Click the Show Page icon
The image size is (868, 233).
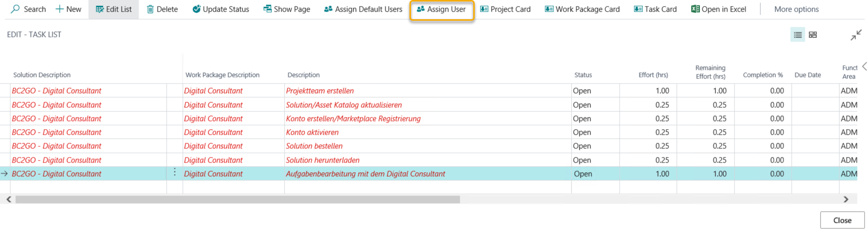267,9
